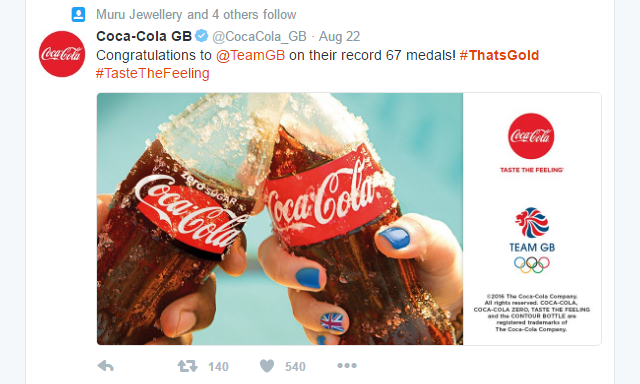640x384 pixels.
Task: Click the red Coca-Cola logo inside image
Action: (531, 136)
